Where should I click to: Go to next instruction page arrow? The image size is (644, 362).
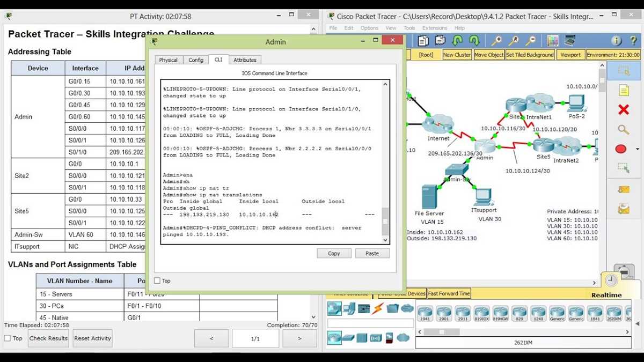coord(299,338)
